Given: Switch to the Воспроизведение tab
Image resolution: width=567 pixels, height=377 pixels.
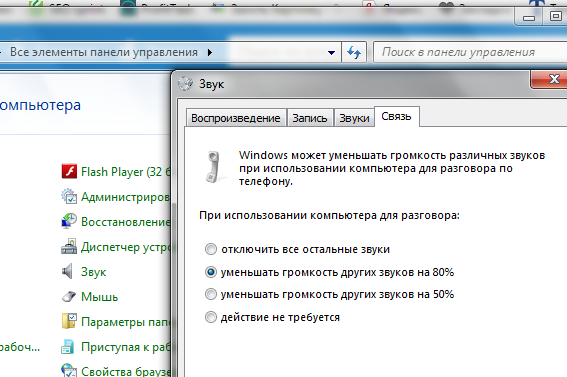Looking at the screenshot, I should [x=236, y=118].
